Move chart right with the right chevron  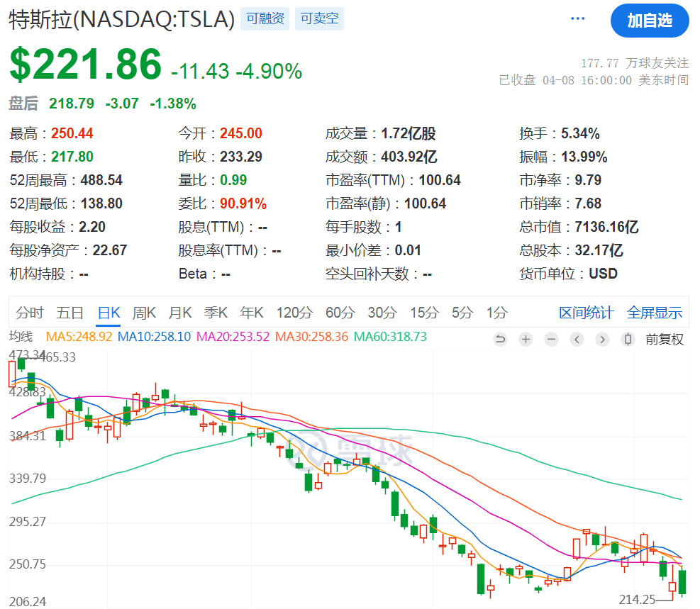point(602,340)
